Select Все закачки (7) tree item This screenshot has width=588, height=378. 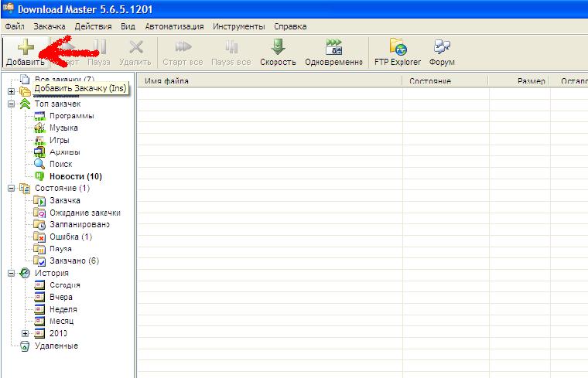pyautogui.click(x=64, y=80)
